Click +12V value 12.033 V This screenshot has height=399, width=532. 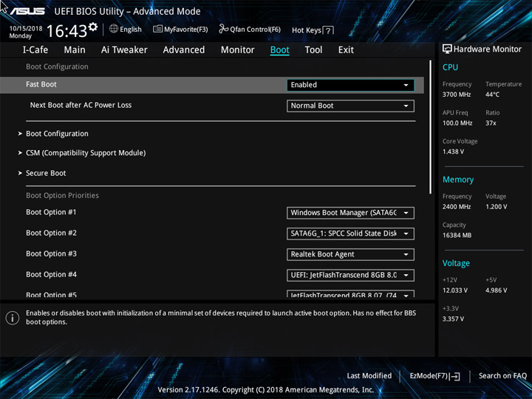[x=454, y=290]
